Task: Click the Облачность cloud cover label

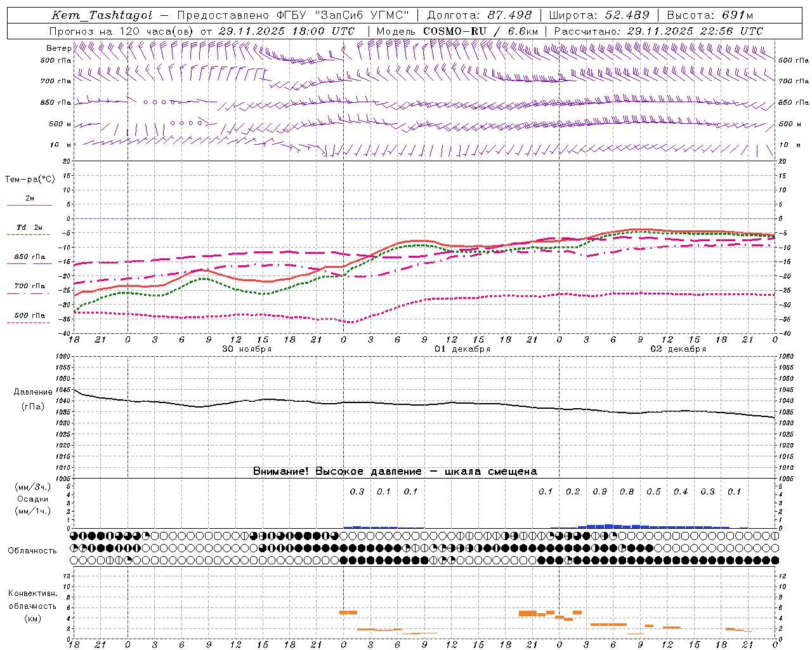Action: tap(32, 551)
